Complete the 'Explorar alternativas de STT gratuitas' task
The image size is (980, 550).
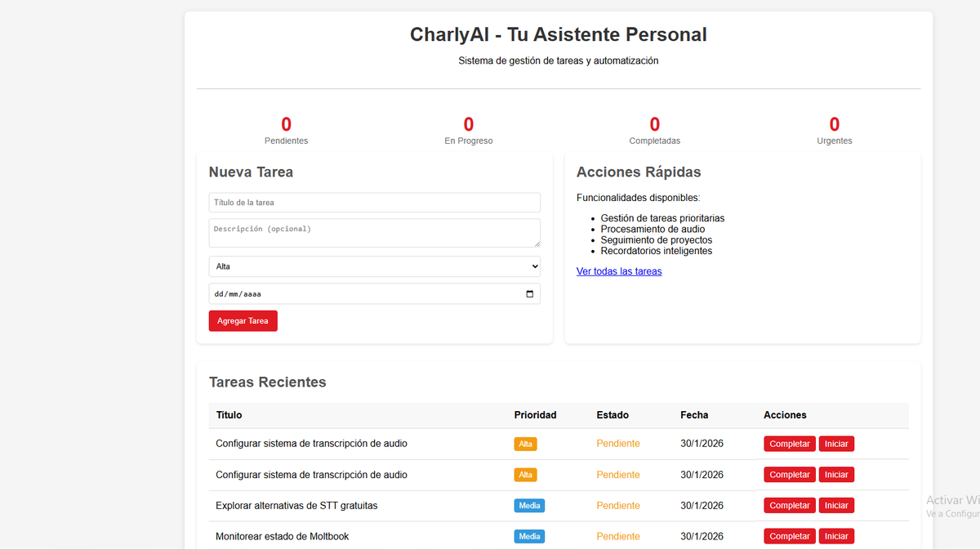tap(790, 505)
